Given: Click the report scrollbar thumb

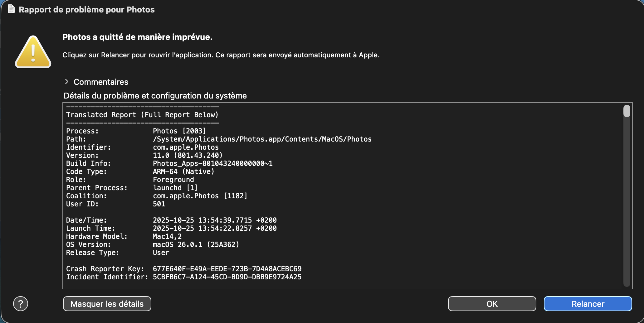Looking at the screenshot, I should pos(627,111).
